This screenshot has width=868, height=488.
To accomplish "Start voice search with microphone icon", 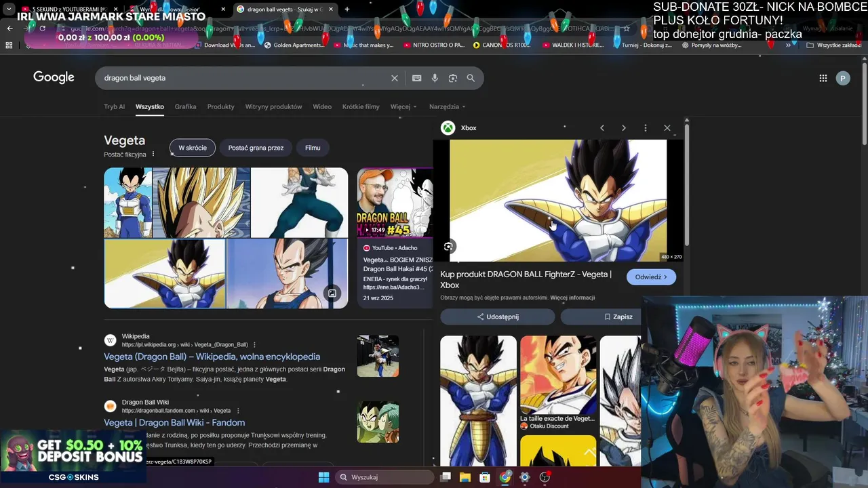I will [x=435, y=78].
